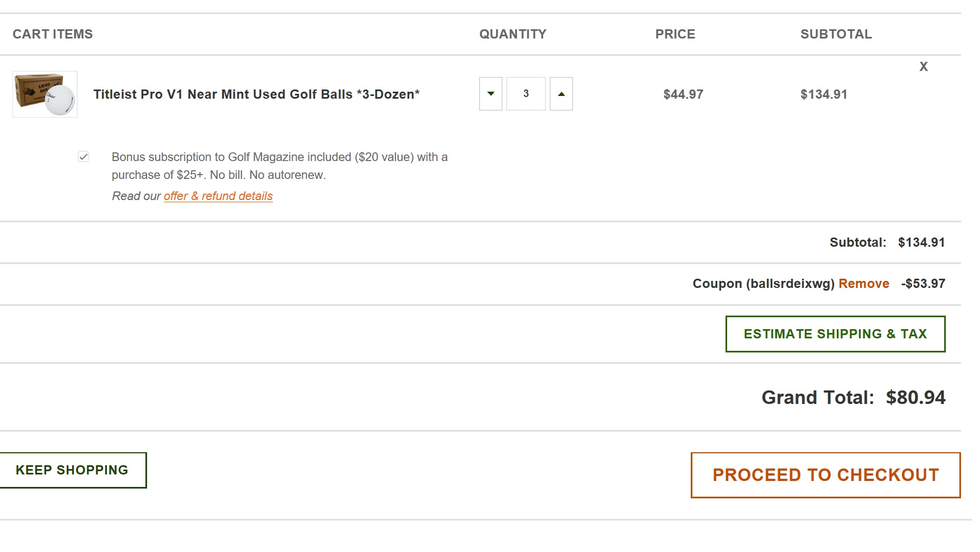980x552 pixels.
Task: Open the Titleist Pro V1 product title
Action: [x=256, y=94]
